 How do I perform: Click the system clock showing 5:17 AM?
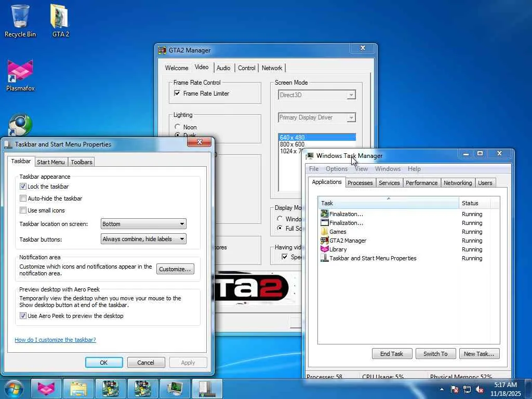[505, 389]
